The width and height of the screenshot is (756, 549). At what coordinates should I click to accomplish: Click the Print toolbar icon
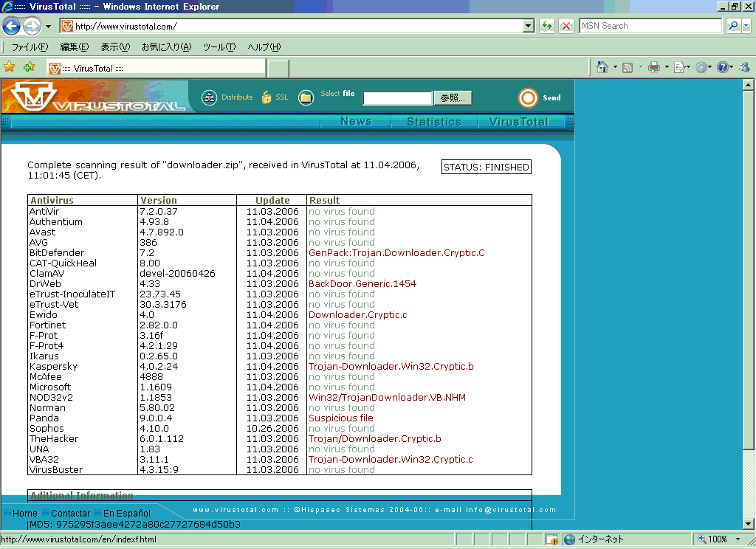654,67
